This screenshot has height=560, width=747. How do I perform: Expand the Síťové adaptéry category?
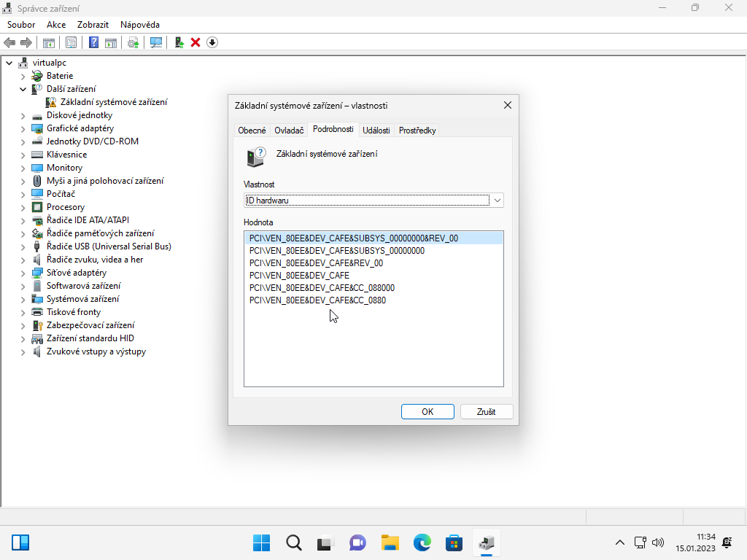click(x=23, y=273)
